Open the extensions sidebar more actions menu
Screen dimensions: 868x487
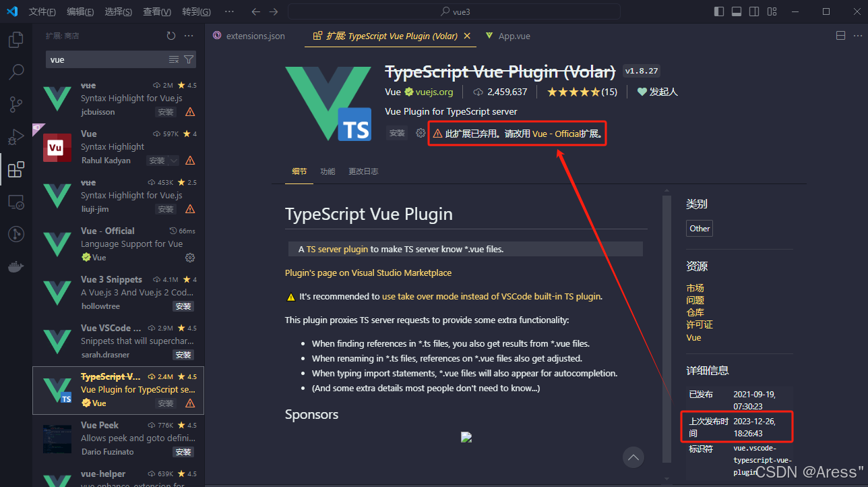[189, 36]
